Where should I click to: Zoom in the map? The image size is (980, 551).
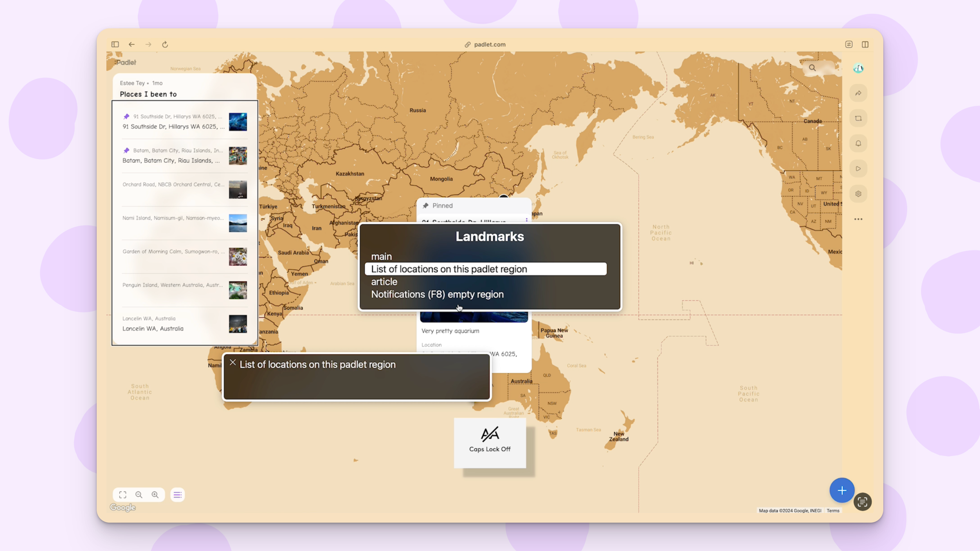(x=155, y=495)
